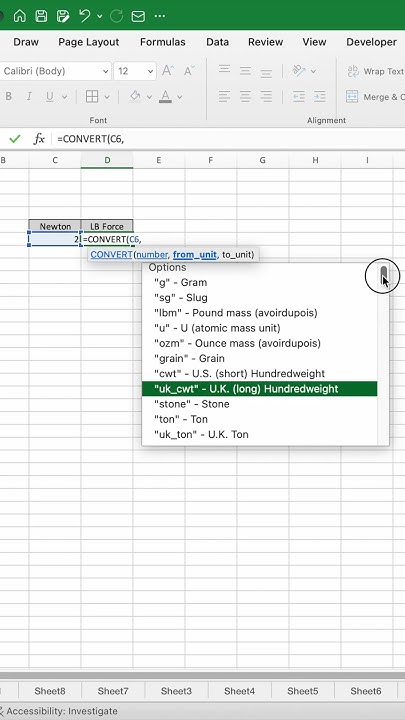The width and height of the screenshot is (405, 720).
Task: Click the Borders icon
Action: pos(92,96)
